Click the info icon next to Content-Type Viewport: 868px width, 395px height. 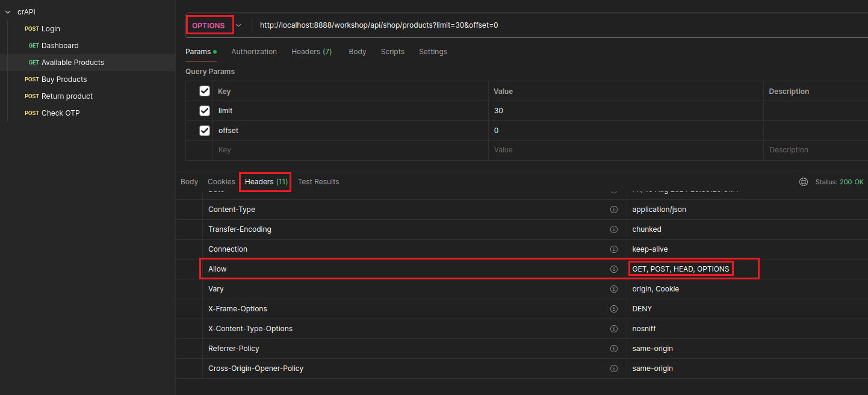point(614,210)
